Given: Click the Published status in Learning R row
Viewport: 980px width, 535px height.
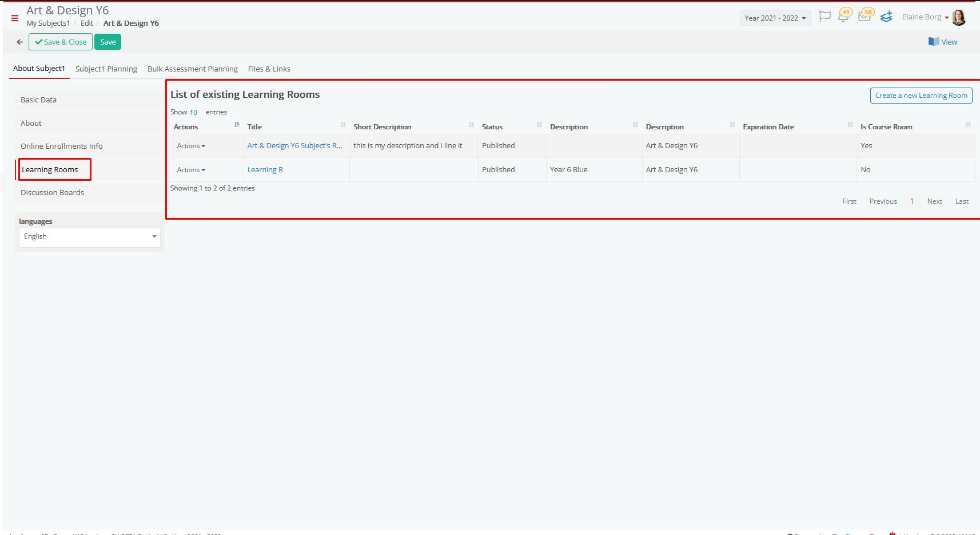Looking at the screenshot, I should [x=498, y=170].
